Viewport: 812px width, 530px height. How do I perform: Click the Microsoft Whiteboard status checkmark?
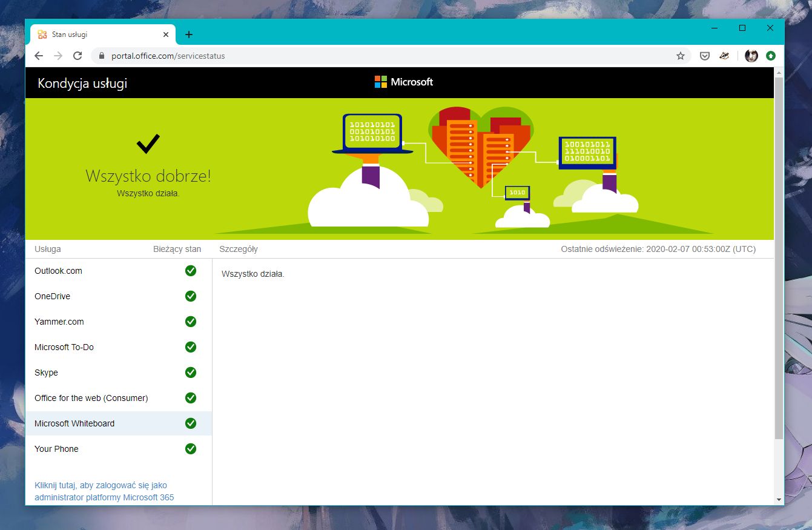click(191, 423)
